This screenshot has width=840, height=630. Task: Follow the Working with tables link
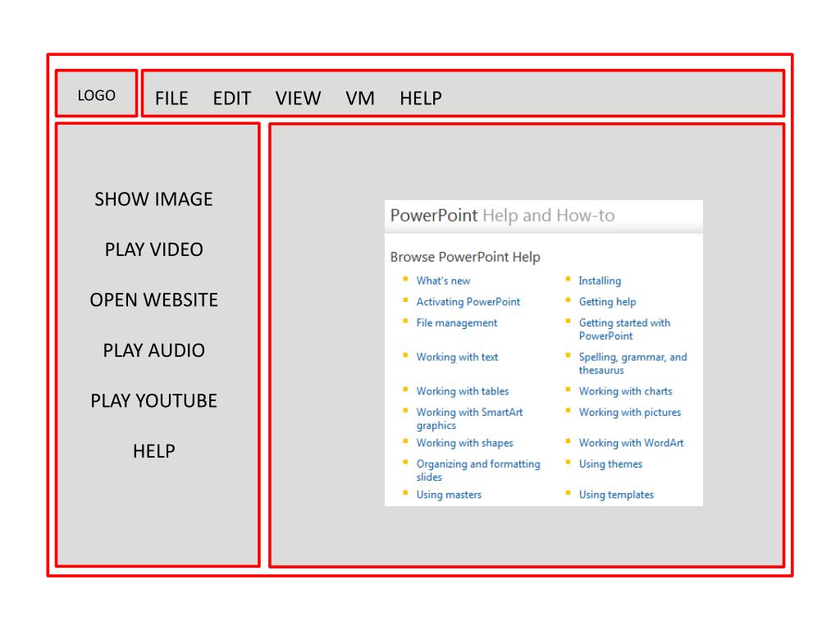(463, 391)
